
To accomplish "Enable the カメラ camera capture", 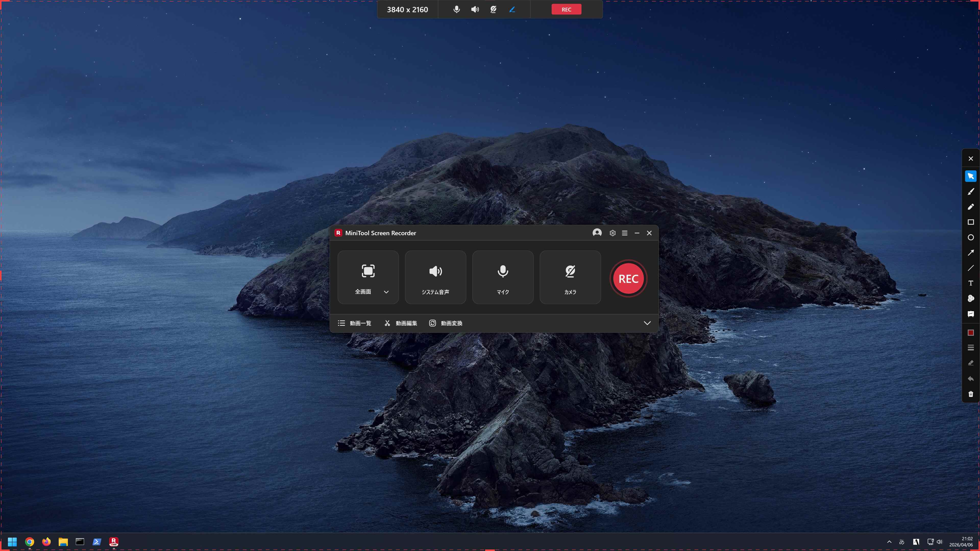I will pyautogui.click(x=570, y=277).
